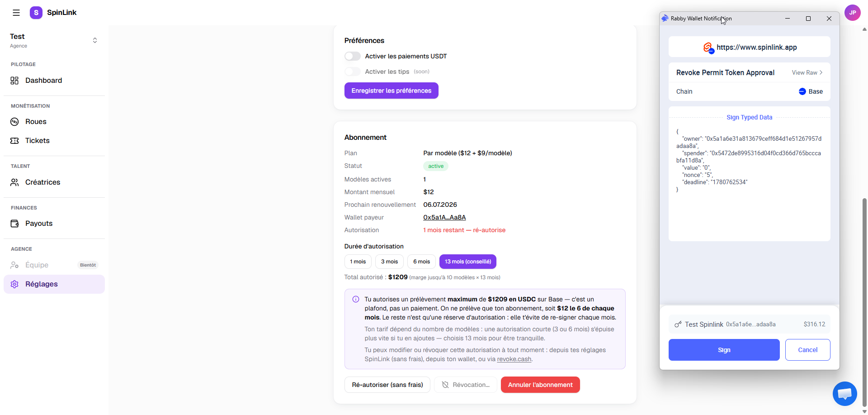Screen dimensions: 868x415
Task: Click the Équipe sidebar entry
Action: (x=54, y=265)
